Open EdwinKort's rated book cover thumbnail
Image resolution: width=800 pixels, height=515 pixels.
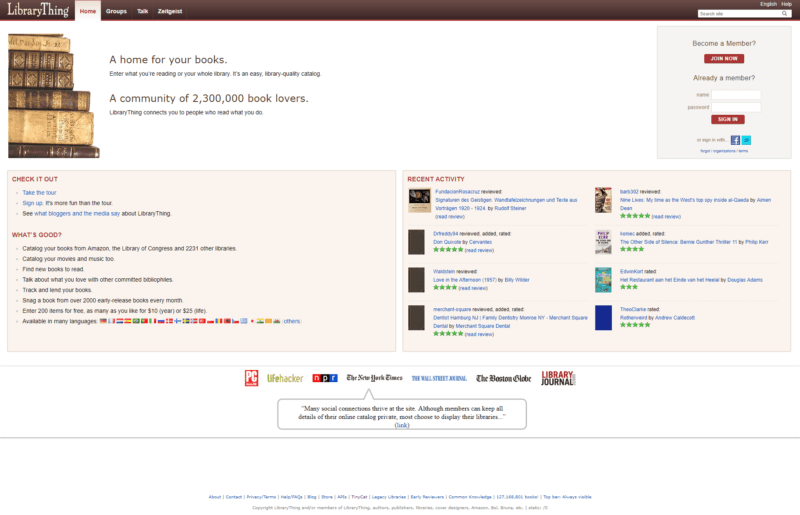603,280
